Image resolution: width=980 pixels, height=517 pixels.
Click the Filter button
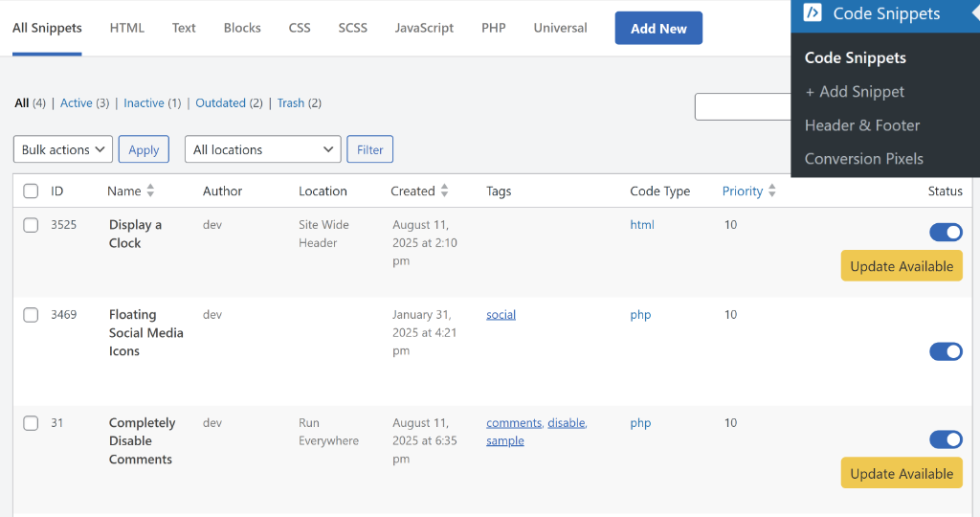pyautogui.click(x=370, y=149)
